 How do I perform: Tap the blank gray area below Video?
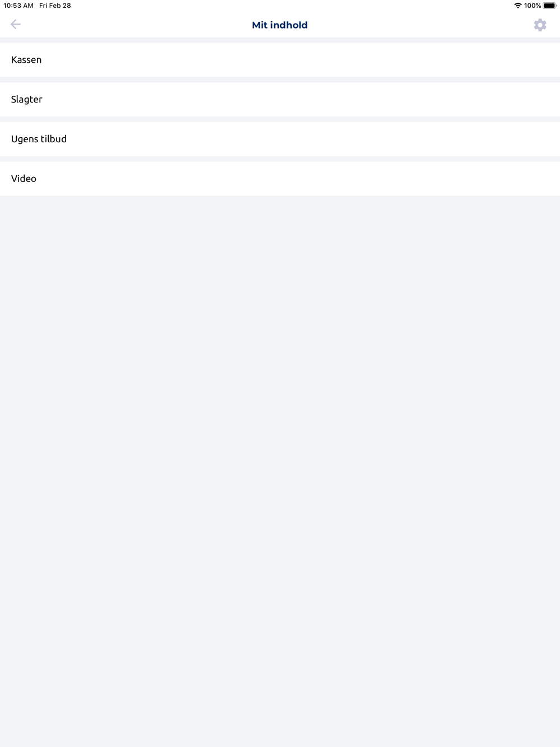point(280,470)
